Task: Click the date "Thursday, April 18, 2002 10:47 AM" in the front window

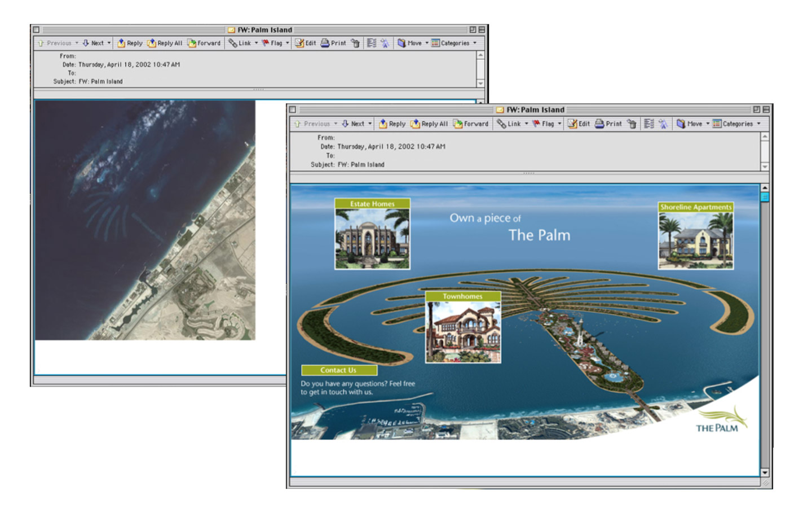Action: click(x=391, y=147)
